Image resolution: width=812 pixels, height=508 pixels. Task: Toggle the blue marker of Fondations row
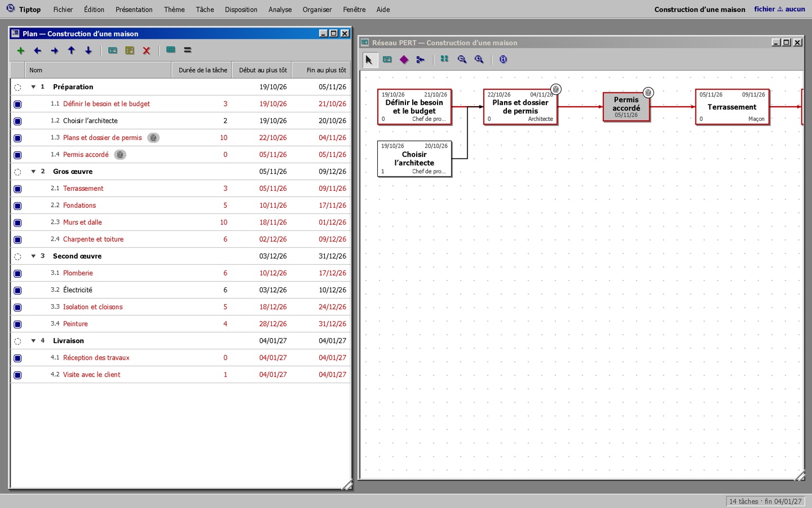(x=17, y=206)
